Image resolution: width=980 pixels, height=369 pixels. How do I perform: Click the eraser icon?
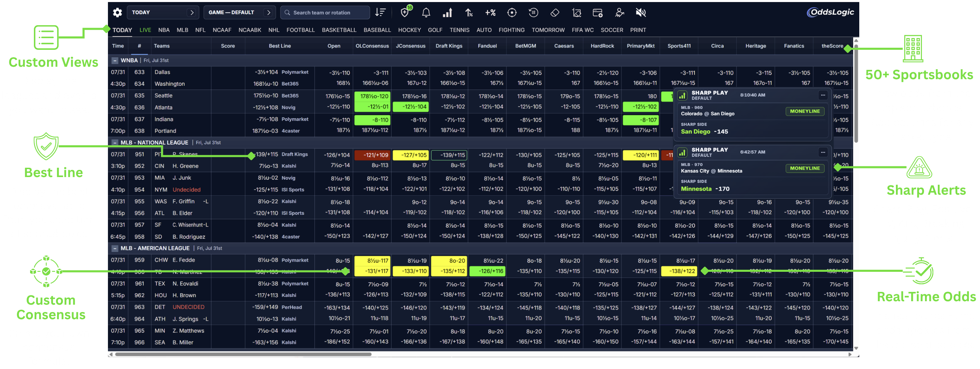pos(555,12)
